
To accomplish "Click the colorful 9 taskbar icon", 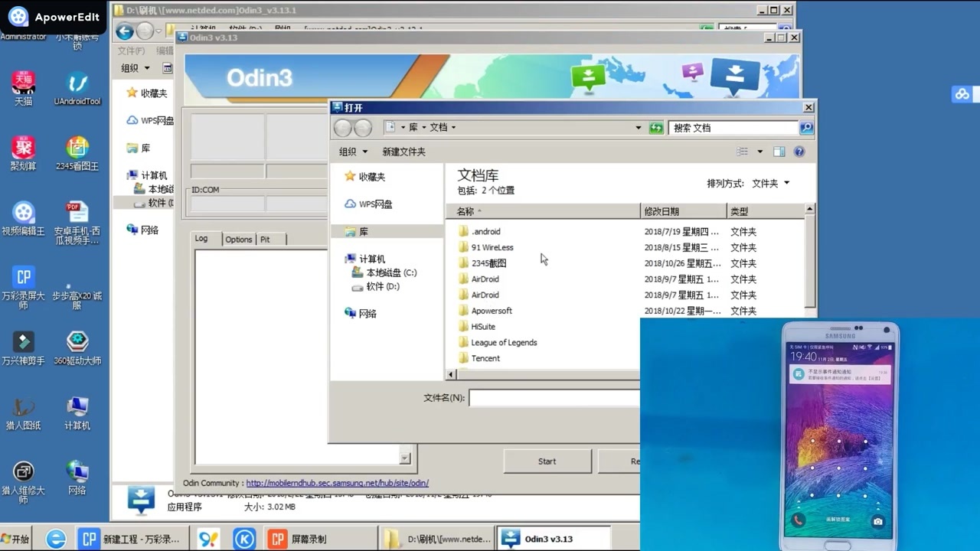I will pyautogui.click(x=208, y=539).
